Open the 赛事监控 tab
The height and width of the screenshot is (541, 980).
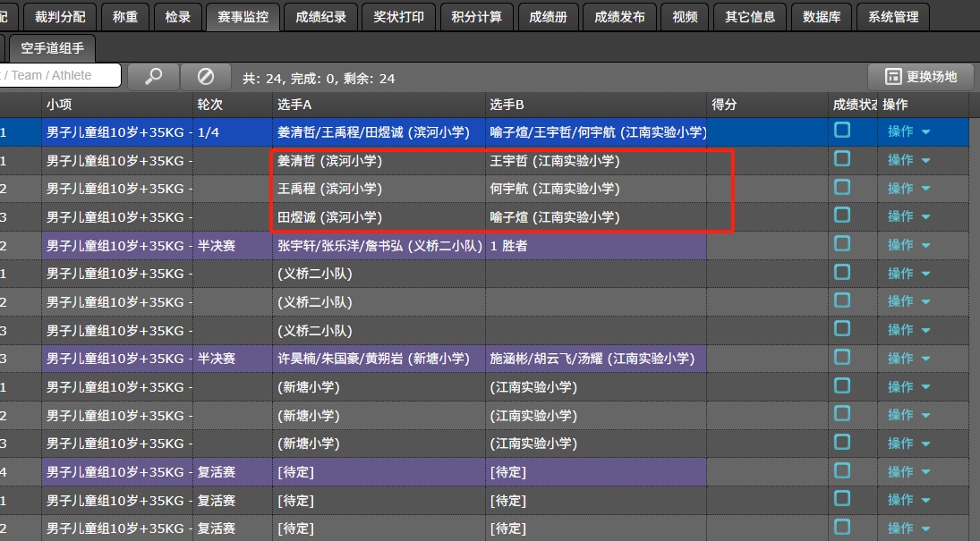tap(243, 17)
